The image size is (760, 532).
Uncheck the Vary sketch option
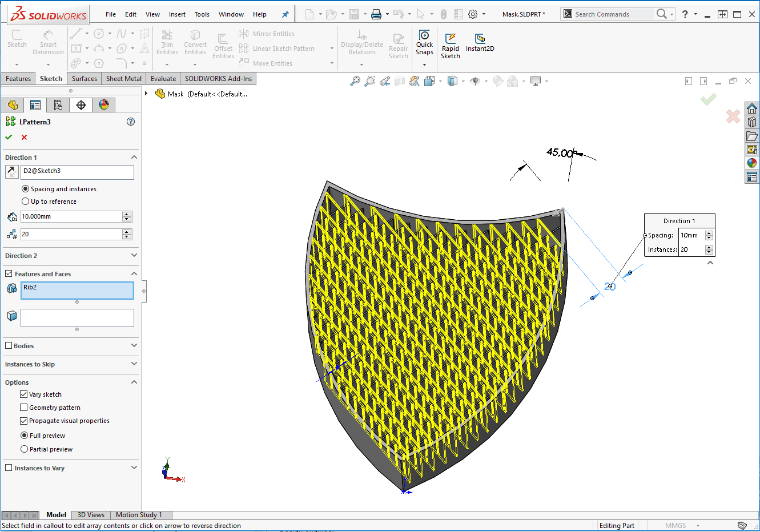[24, 394]
